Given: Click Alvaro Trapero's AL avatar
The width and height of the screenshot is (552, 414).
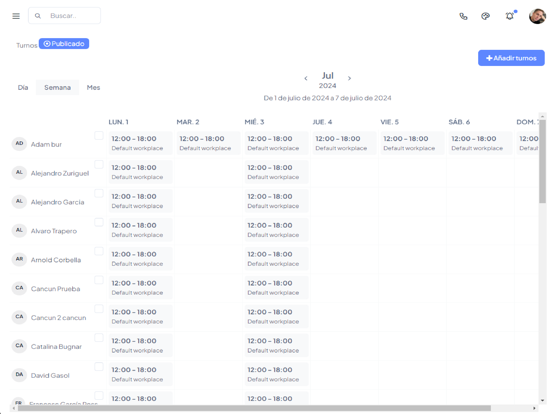Looking at the screenshot, I should [19, 230].
